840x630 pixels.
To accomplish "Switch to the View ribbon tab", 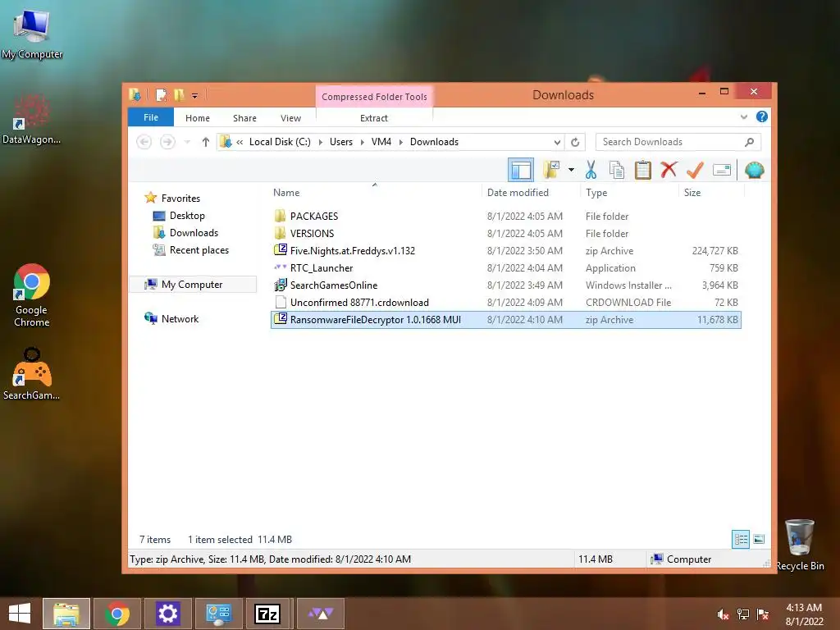I will (290, 118).
